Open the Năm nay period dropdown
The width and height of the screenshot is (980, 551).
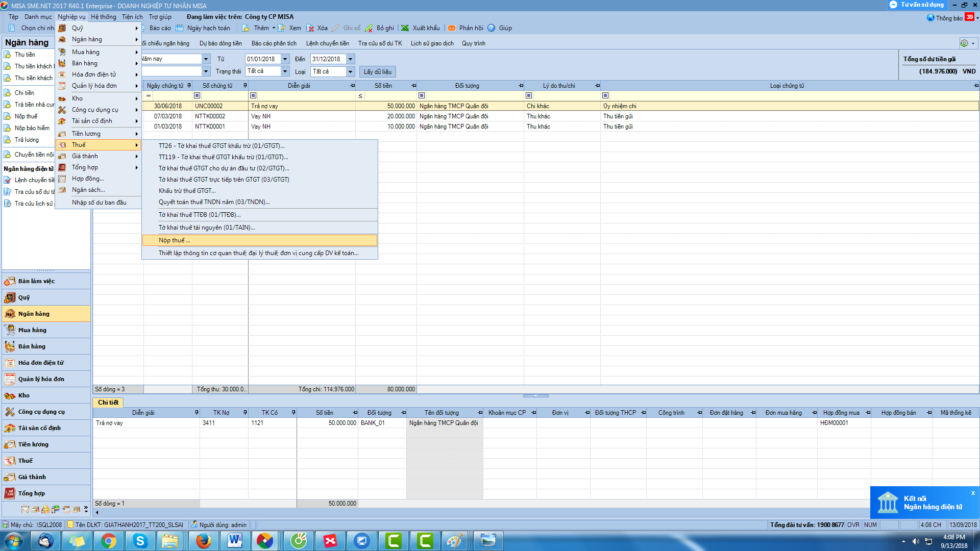pyautogui.click(x=206, y=59)
